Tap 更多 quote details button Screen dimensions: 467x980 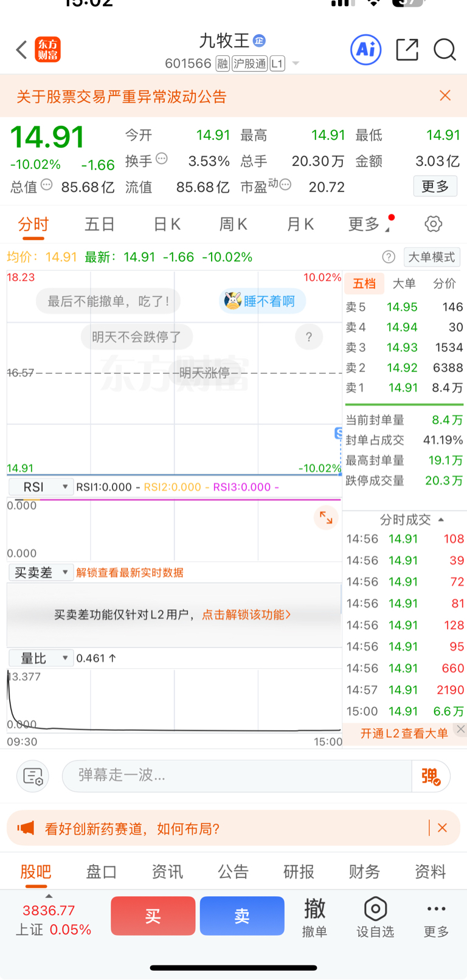click(x=435, y=186)
